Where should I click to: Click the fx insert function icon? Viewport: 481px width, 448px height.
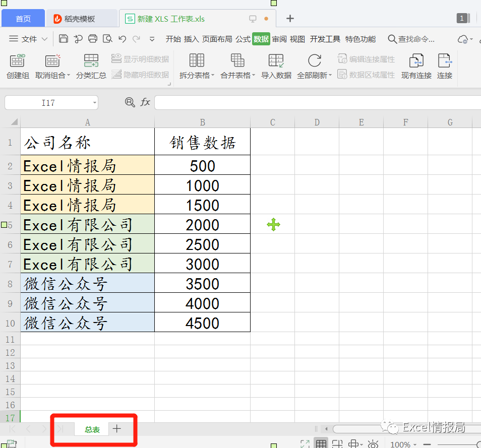point(145,102)
